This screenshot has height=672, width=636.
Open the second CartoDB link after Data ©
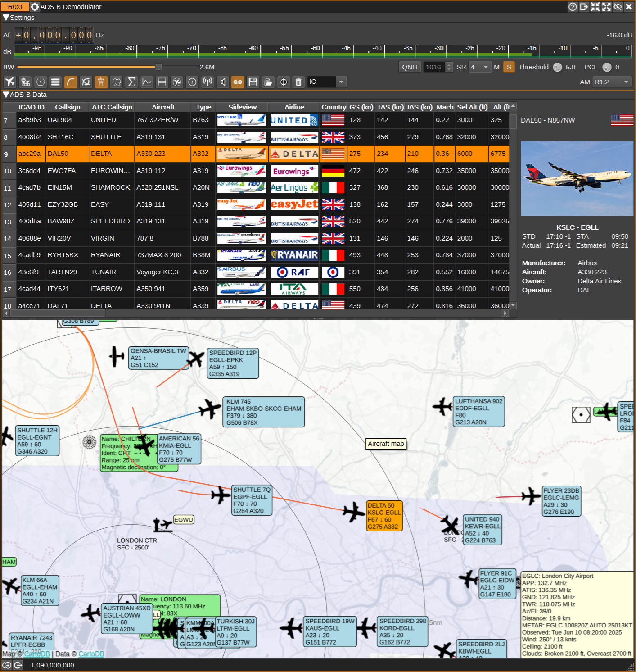point(91,654)
